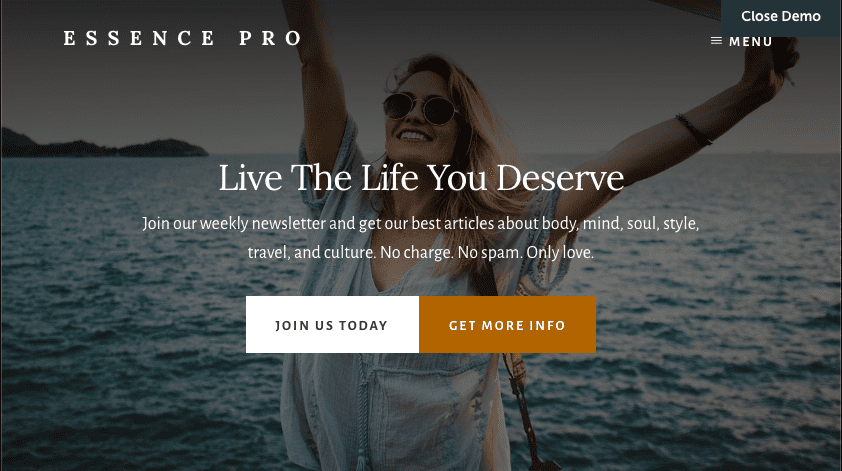Click the newsletter description's first line

(421, 223)
